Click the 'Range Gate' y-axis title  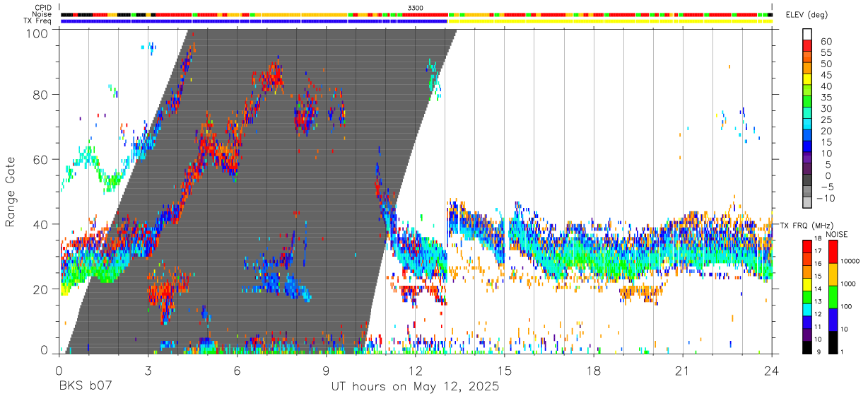pyautogui.click(x=11, y=192)
